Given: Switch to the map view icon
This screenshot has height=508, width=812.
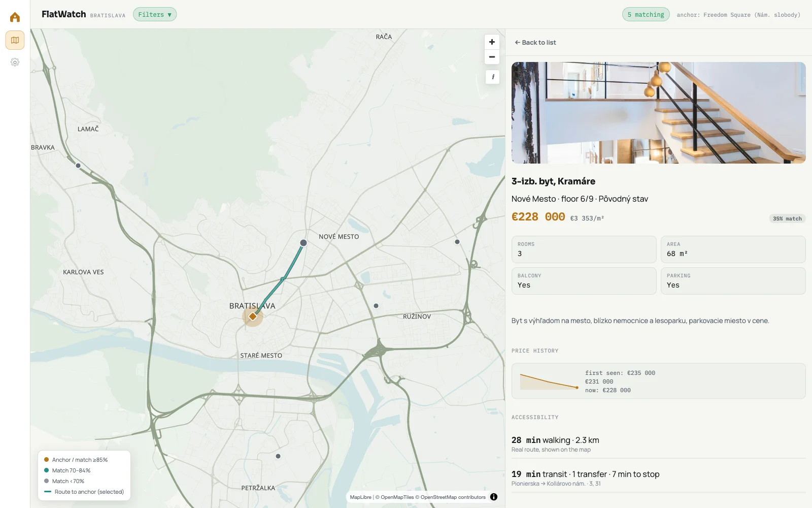Looking at the screenshot, I should 15,40.
